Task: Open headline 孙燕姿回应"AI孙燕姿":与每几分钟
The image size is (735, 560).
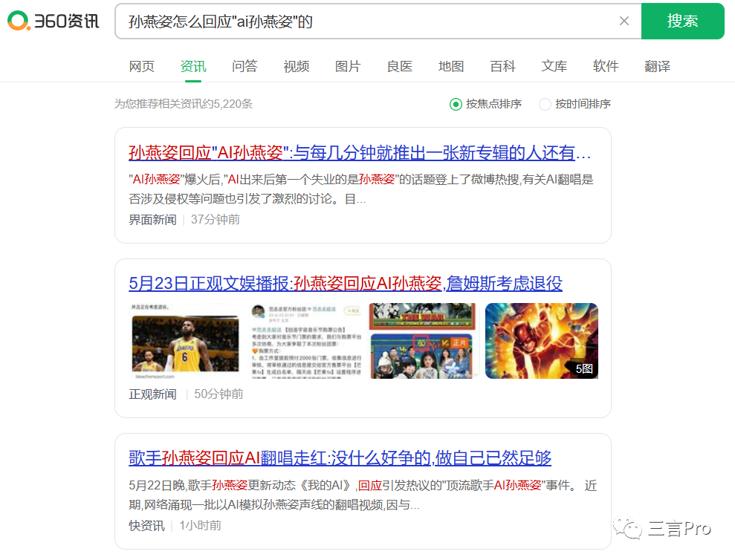Action: pos(360,153)
